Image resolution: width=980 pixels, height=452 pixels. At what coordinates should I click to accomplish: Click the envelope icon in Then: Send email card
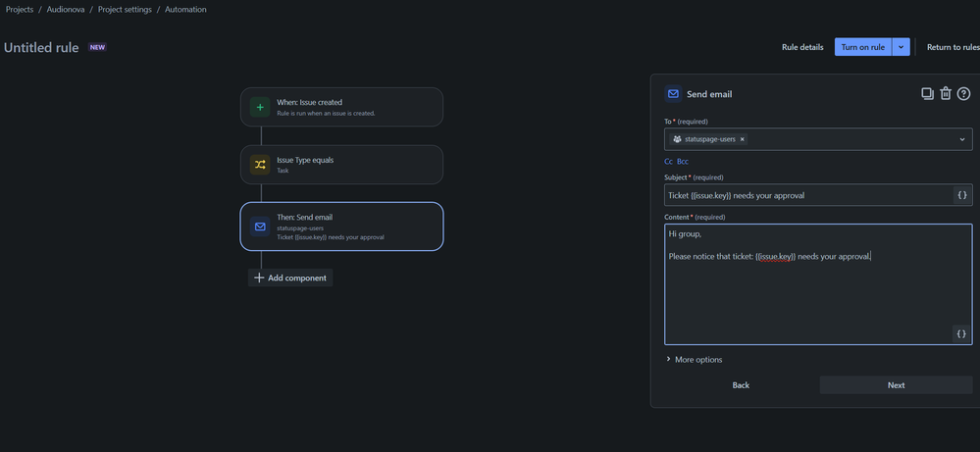(260, 226)
